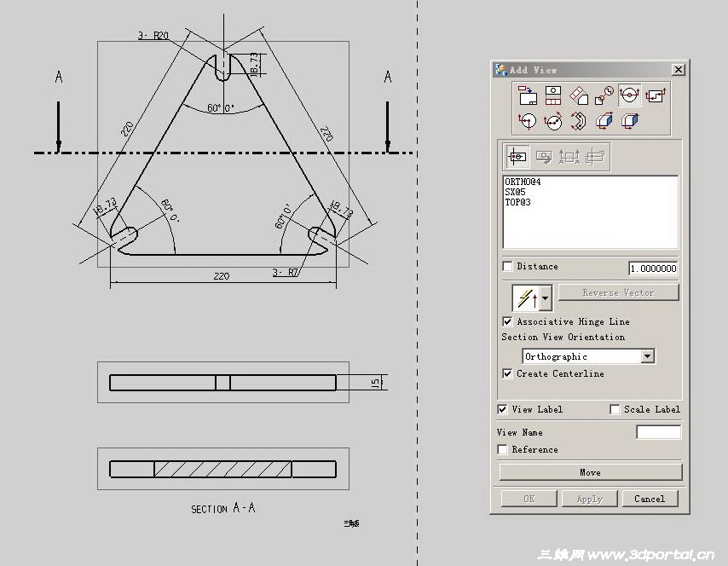Select ORTHO@4 in the view list
The image size is (728, 566).
(523, 182)
